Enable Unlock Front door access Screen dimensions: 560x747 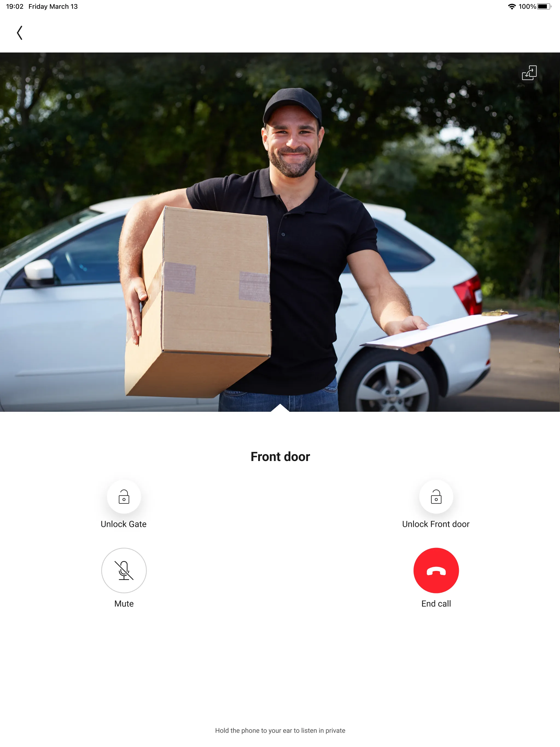click(x=436, y=496)
